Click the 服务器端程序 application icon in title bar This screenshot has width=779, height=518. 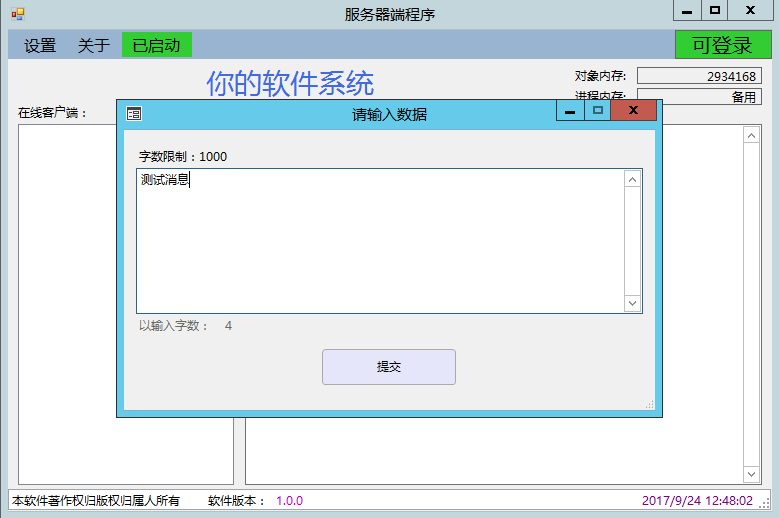click(17, 14)
